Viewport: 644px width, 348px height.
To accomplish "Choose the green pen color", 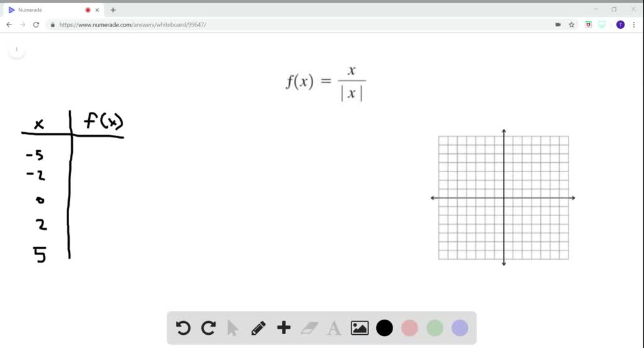I will point(435,328).
